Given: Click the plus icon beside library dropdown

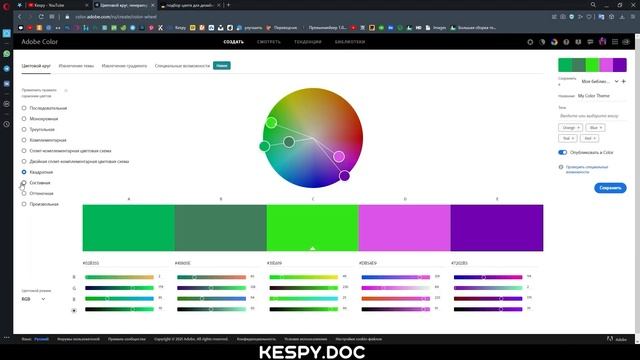Looking at the screenshot, I should 624,82.
